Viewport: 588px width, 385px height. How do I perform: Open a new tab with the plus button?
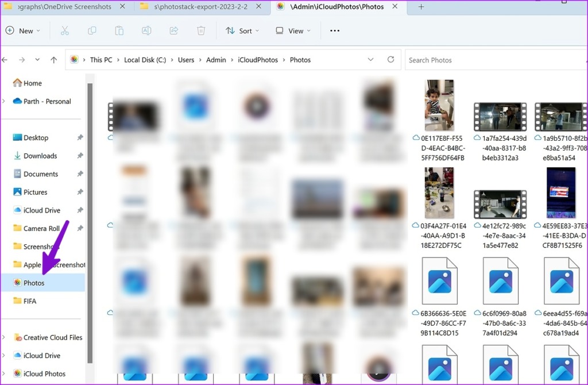pos(421,7)
